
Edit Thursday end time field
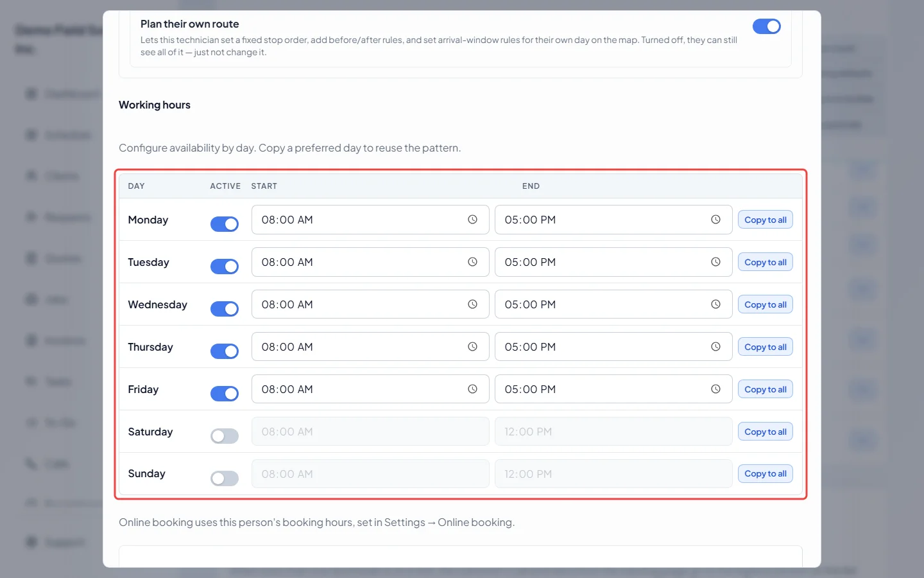[613, 347]
